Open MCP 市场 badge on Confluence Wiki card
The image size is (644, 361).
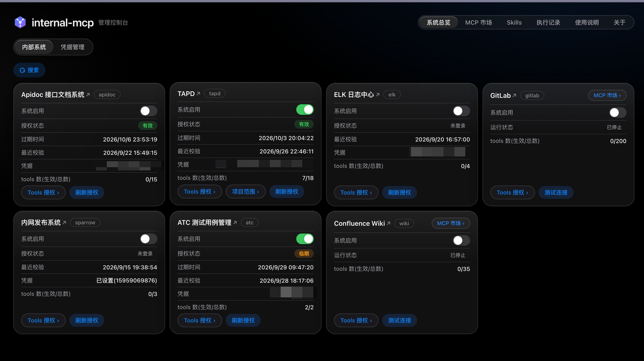(451, 223)
